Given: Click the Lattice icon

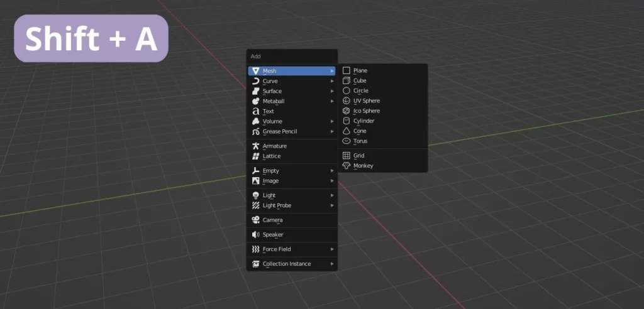Looking at the screenshot, I should point(256,156).
